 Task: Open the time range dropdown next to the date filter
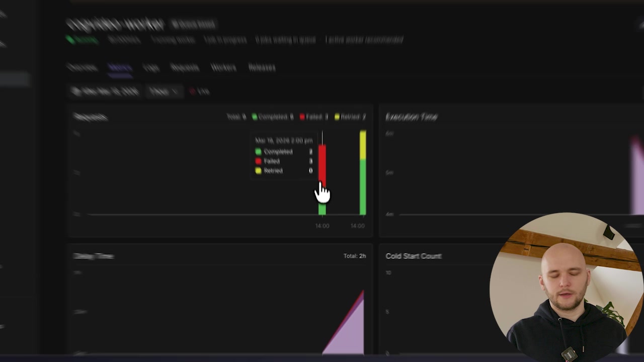click(x=164, y=91)
